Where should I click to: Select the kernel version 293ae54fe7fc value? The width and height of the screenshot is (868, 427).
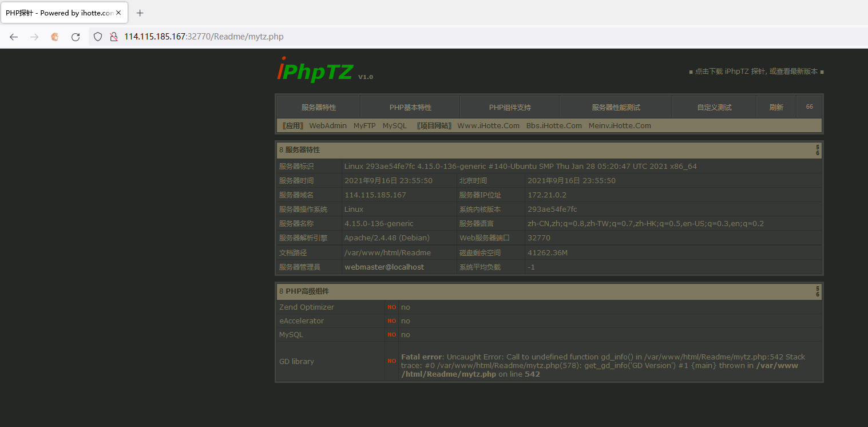tap(552, 209)
